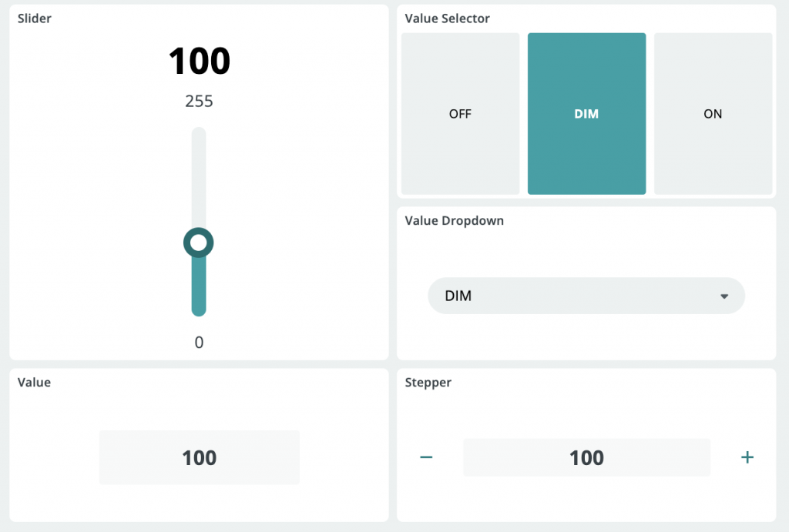Click the minus icon in Stepper
Image resolution: width=789 pixels, height=532 pixels.
point(426,457)
